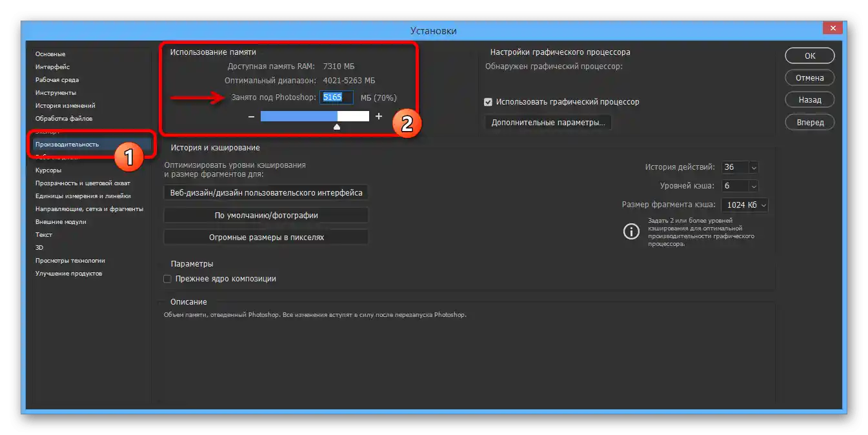Click the info icon near cache note
Viewport: 868px width, 435px height.
coord(631,231)
